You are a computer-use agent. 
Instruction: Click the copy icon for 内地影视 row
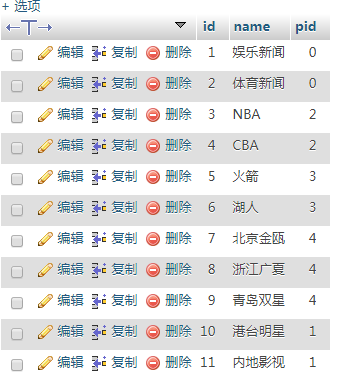click(99, 363)
